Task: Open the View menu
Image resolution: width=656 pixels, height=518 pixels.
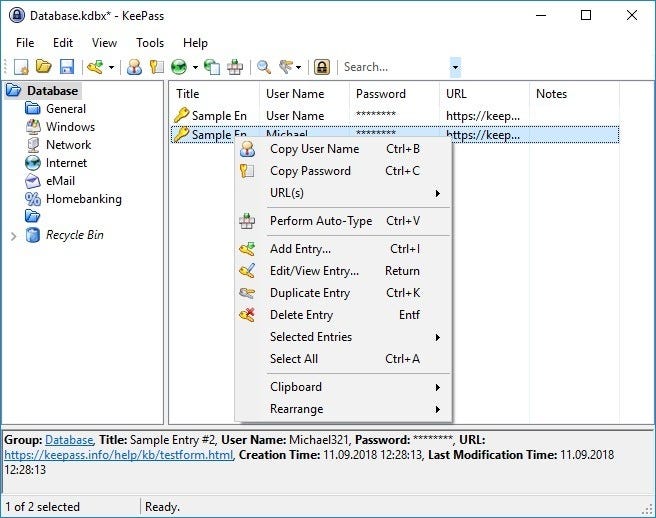Action: (x=104, y=43)
